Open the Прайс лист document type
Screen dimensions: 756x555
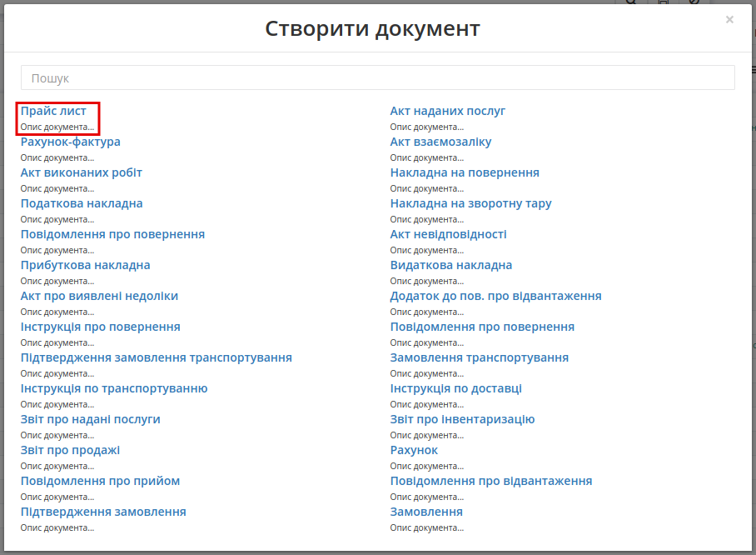(53, 111)
